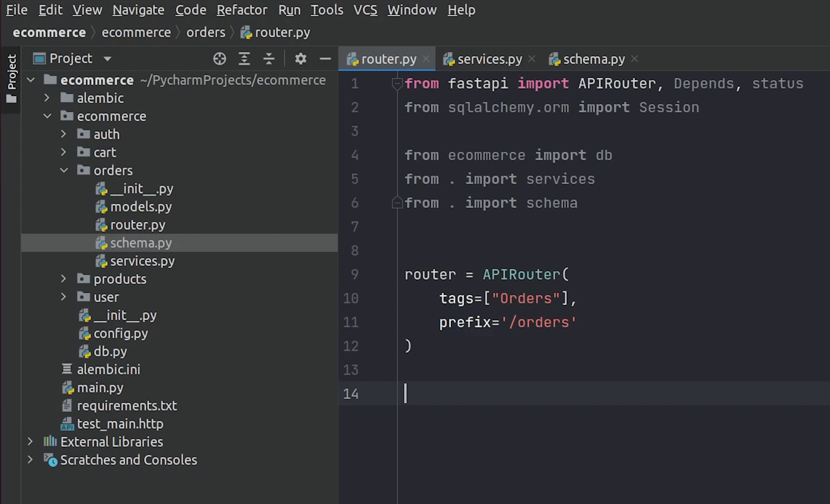This screenshot has width=830, height=504.
Task: Collapse the orders folder
Action: click(x=64, y=170)
